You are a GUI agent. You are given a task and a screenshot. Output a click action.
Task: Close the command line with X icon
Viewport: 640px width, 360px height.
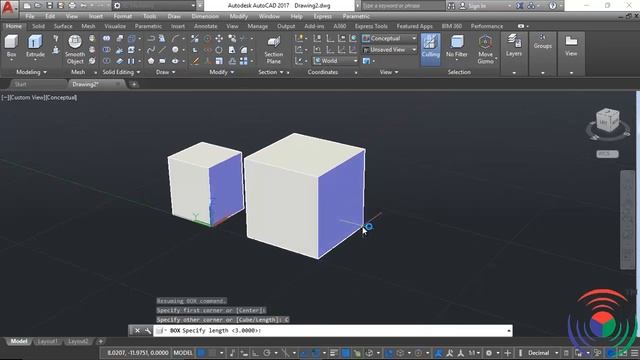(x=138, y=331)
